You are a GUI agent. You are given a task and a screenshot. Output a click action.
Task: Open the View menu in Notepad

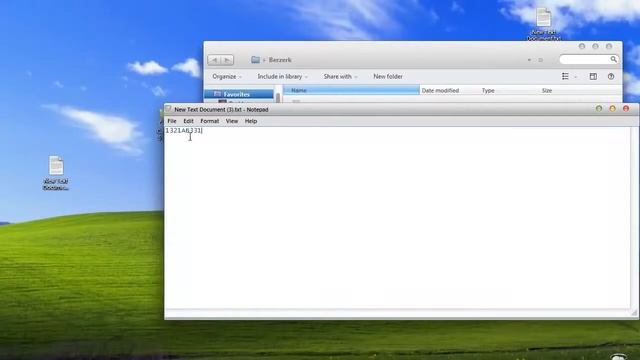pos(232,121)
